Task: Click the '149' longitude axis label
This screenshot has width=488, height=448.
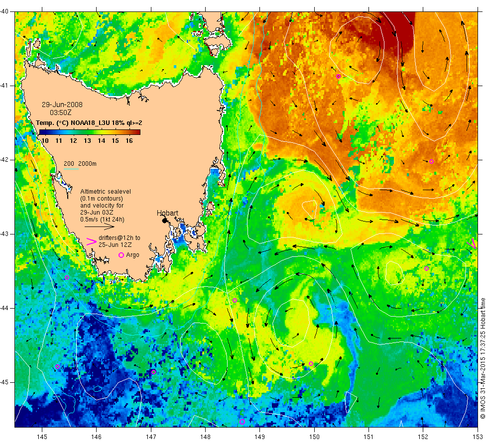Action: coord(260,437)
